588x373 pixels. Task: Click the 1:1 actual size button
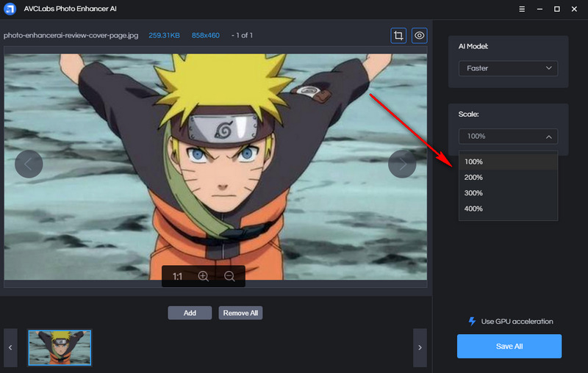(x=177, y=276)
